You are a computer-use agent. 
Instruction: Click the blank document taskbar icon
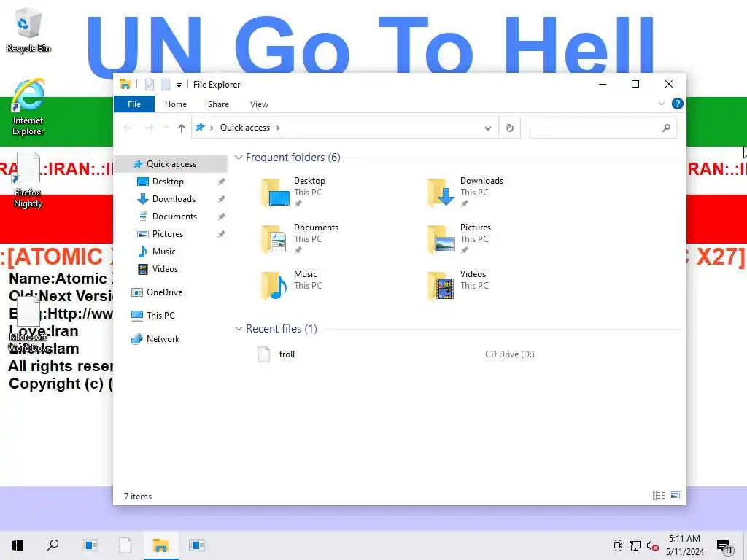click(125, 545)
